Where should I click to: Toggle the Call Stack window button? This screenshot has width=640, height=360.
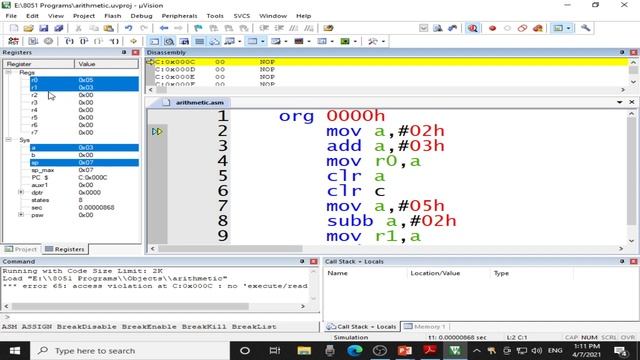click(214, 41)
